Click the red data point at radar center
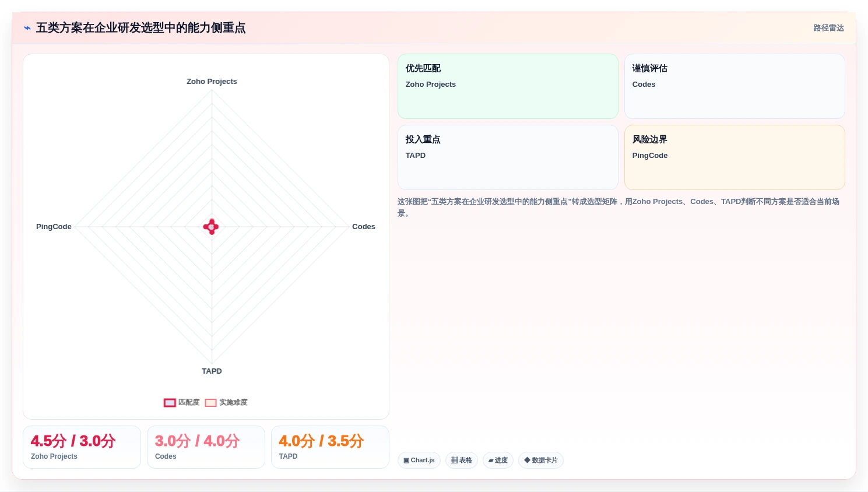The image size is (868, 492). [211, 227]
